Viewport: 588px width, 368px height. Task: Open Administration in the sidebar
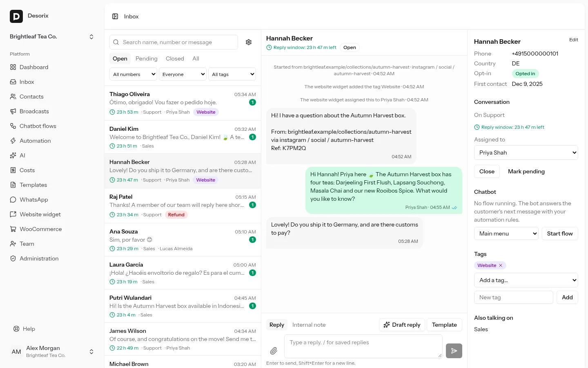tap(52, 258)
